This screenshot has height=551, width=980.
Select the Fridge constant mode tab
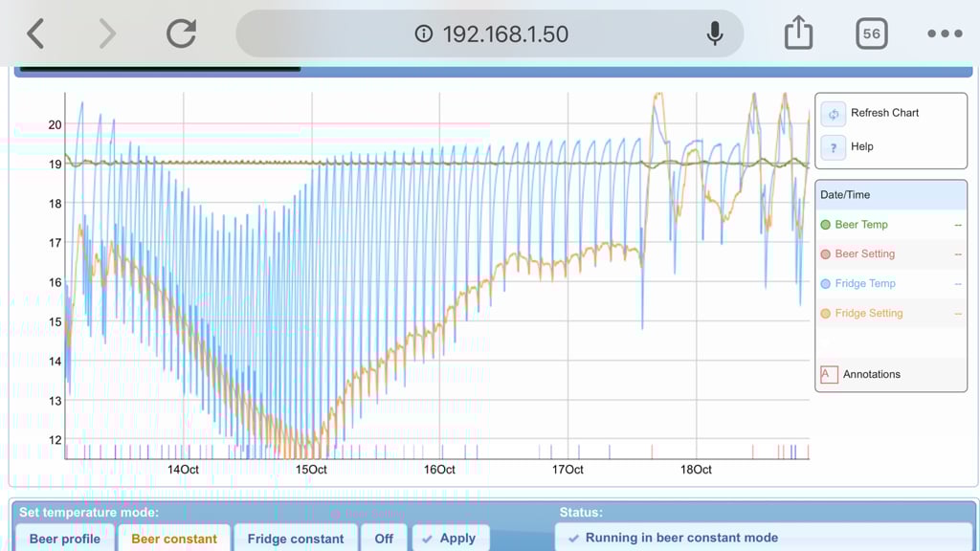(296, 539)
